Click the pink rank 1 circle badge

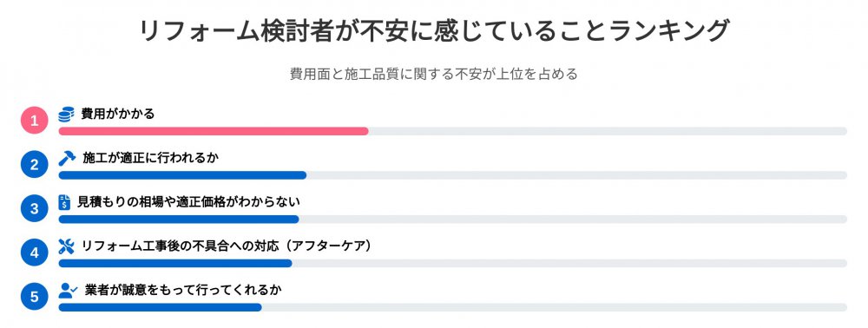35,121
